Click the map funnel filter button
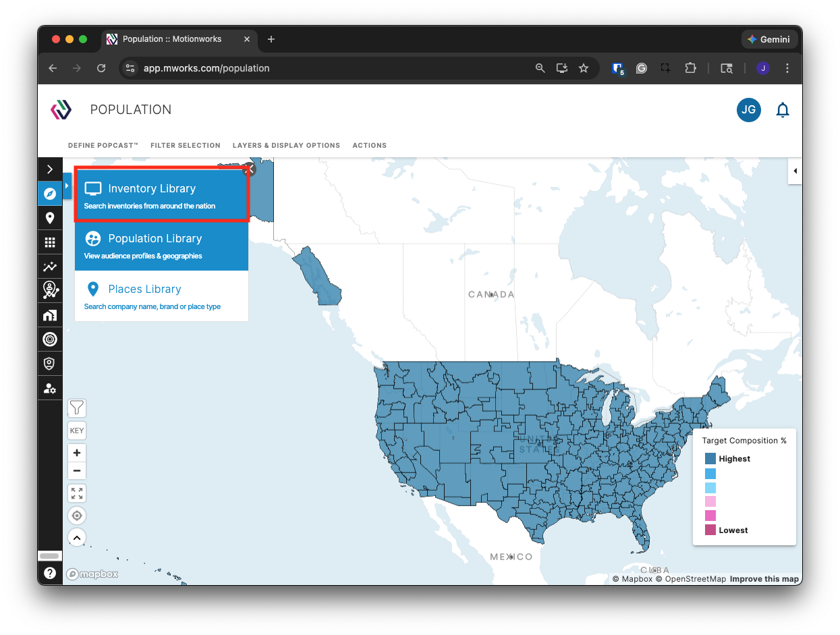840x635 pixels. 77,408
